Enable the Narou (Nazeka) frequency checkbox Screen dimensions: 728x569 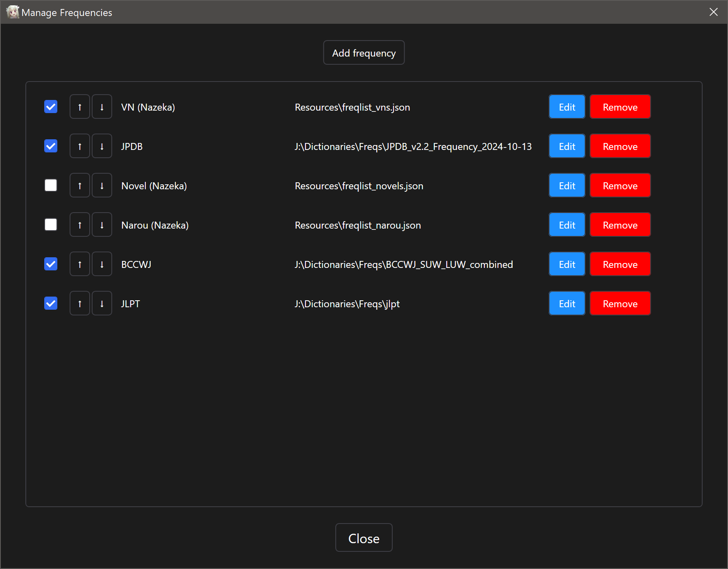tap(51, 225)
